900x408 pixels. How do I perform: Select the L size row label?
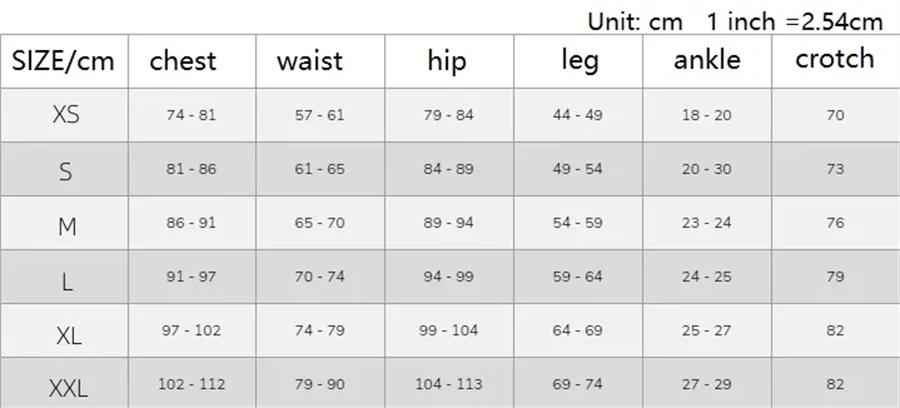(66, 279)
